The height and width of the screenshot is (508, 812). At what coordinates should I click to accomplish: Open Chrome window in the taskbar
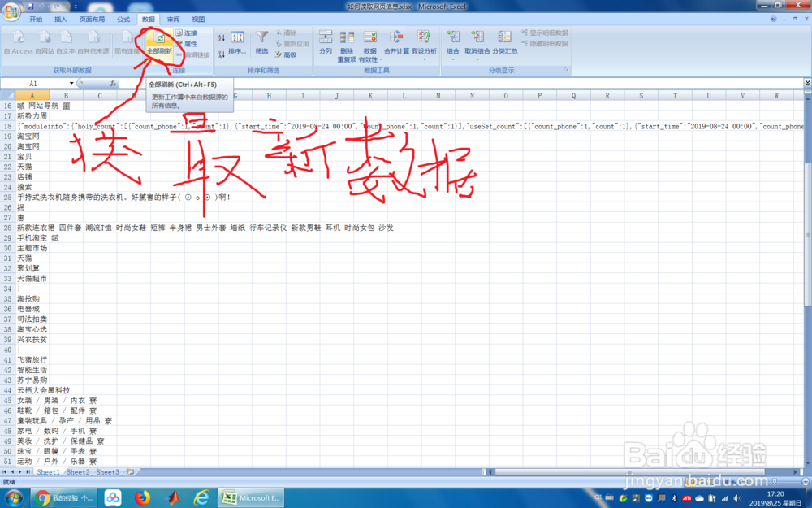click(64, 498)
